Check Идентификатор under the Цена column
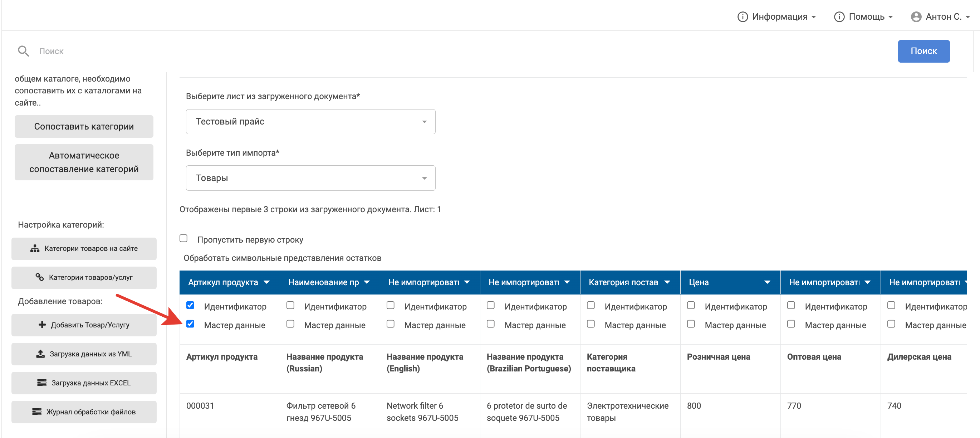Viewport: 980px width, 438px height. click(x=691, y=306)
